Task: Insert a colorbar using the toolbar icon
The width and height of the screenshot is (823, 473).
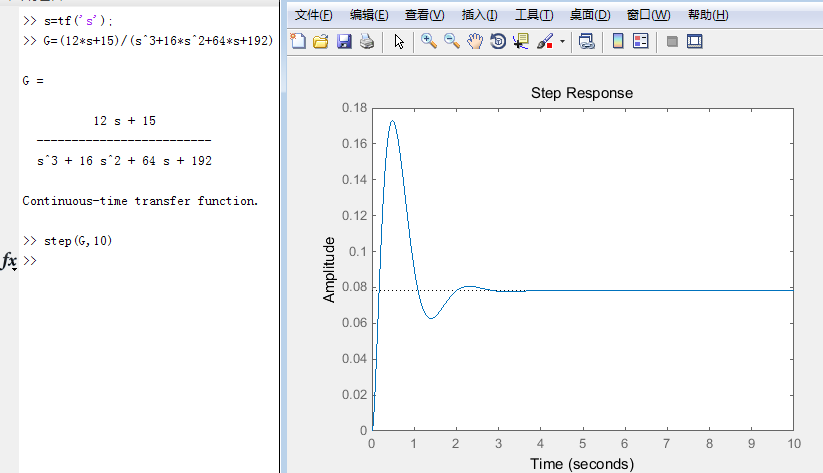Action: (x=618, y=41)
